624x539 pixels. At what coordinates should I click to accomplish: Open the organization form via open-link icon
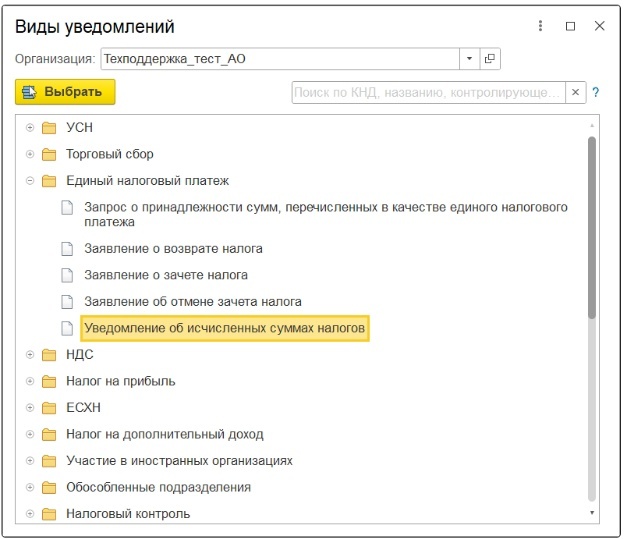[x=490, y=59]
